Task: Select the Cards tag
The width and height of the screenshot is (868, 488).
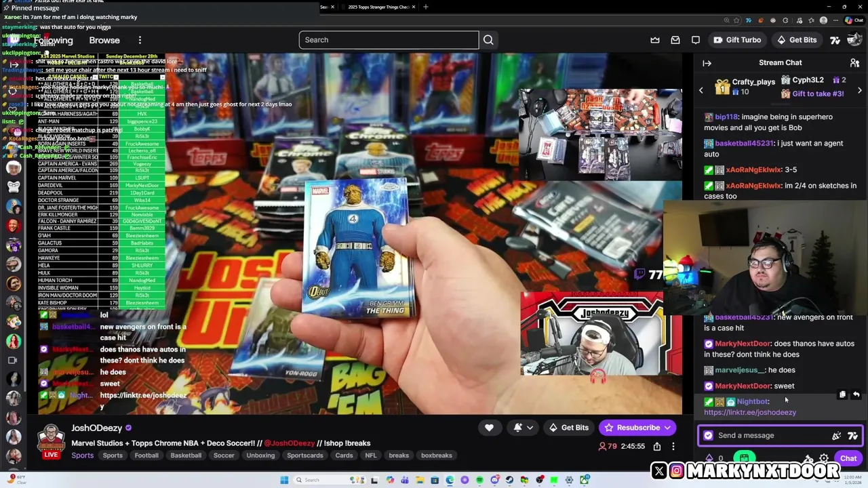Action: click(344, 455)
